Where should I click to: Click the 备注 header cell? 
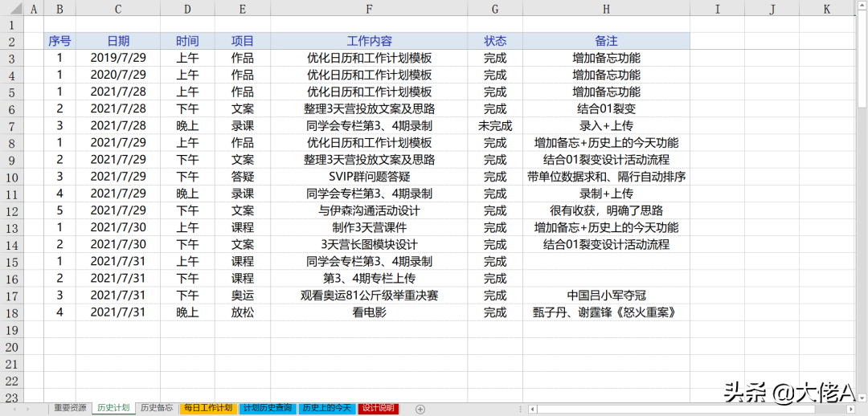606,41
